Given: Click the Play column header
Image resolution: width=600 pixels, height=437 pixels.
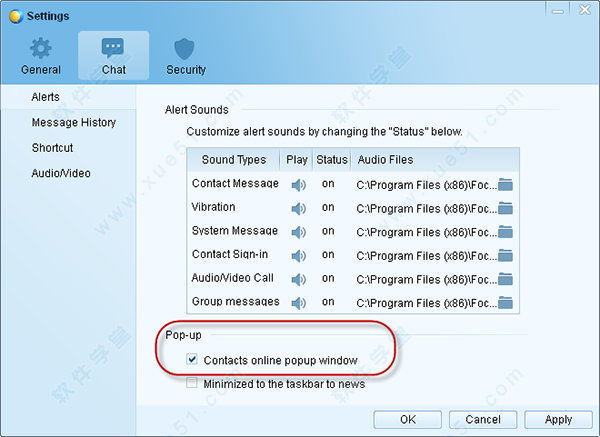Looking at the screenshot, I should [297, 160].
